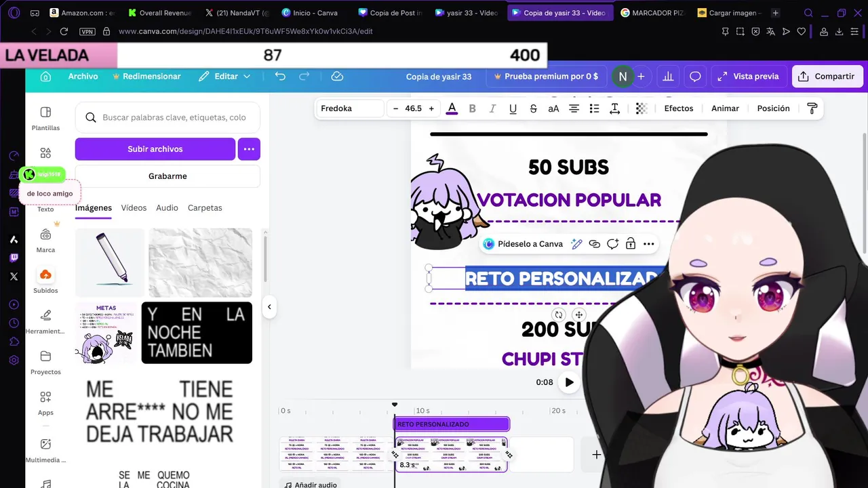Open the Archivo menu

tap(83, 77)
